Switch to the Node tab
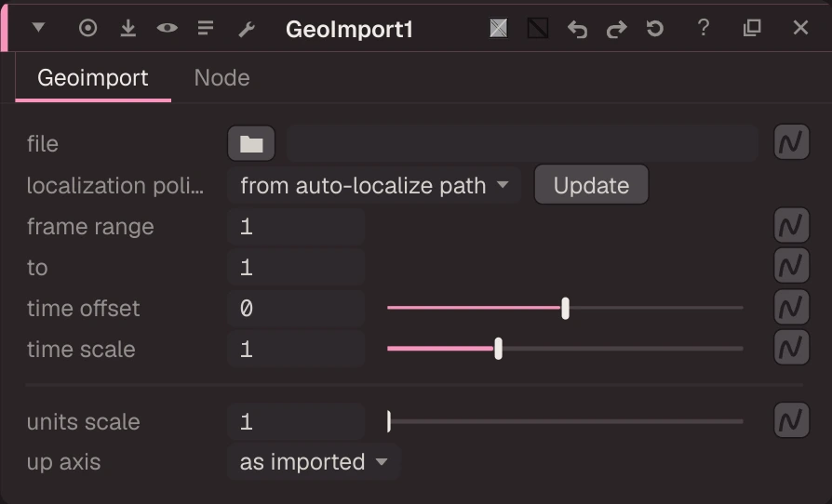This screenshot has height=504, width=832. click(x=221, y=78)
